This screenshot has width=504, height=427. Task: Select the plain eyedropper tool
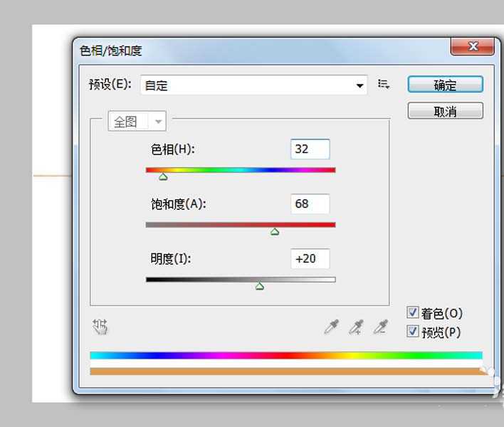[332, 327]
